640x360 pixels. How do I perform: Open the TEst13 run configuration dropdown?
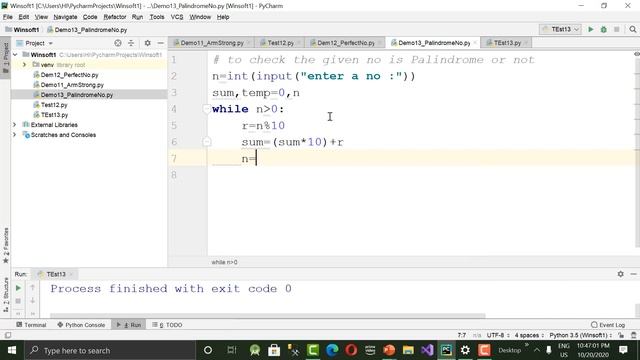coord(560,29)
